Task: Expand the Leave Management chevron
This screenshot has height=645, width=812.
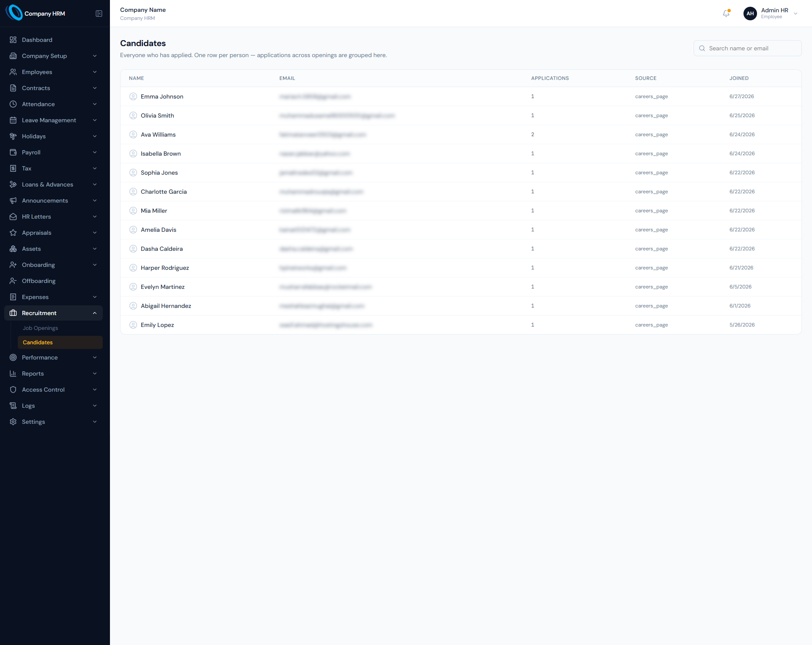Action: tap(95, 120)
